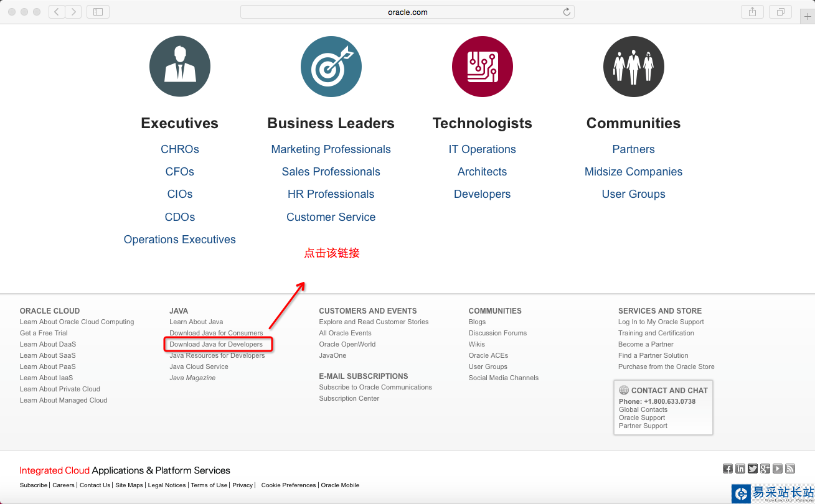The width and height of the screenshot is (815, 504).
Task: Click the oracle.com address field
Action: click(x=407, y=12)
